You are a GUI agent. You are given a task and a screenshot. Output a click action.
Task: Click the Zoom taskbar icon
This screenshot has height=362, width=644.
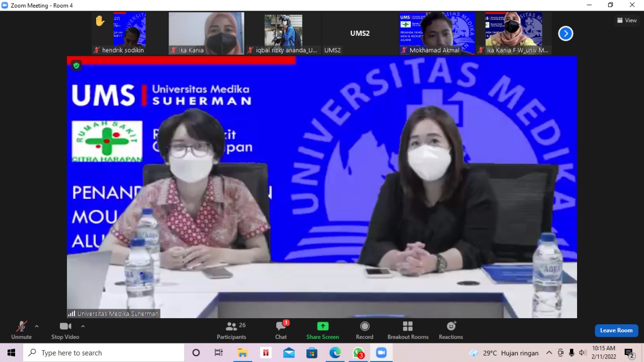click(381, 353)
